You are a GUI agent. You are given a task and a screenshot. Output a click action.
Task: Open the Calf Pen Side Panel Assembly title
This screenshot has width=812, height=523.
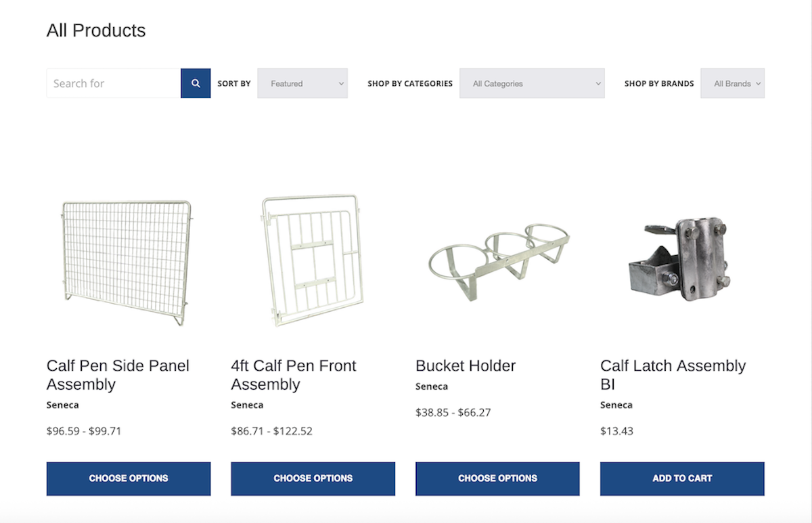pyautogui.click(x=118, y=375)
